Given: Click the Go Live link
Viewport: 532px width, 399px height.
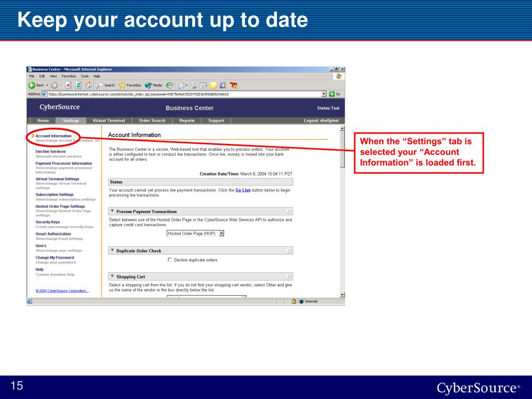Looking at the screenshot, I should tap(243, 190).
